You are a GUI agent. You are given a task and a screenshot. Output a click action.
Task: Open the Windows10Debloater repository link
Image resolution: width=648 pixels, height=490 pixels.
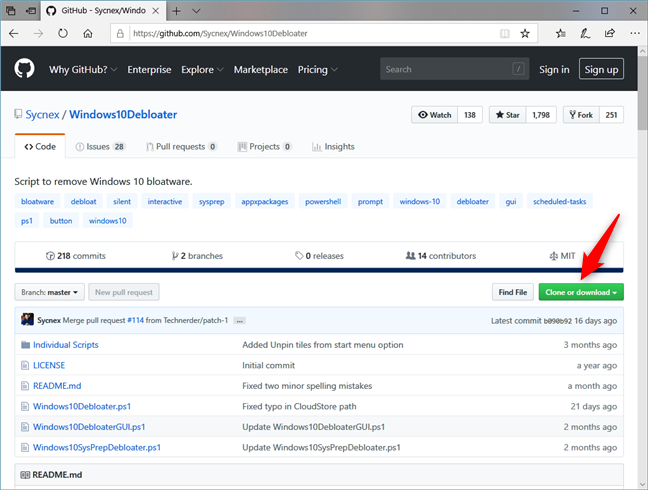pos(123,114)
